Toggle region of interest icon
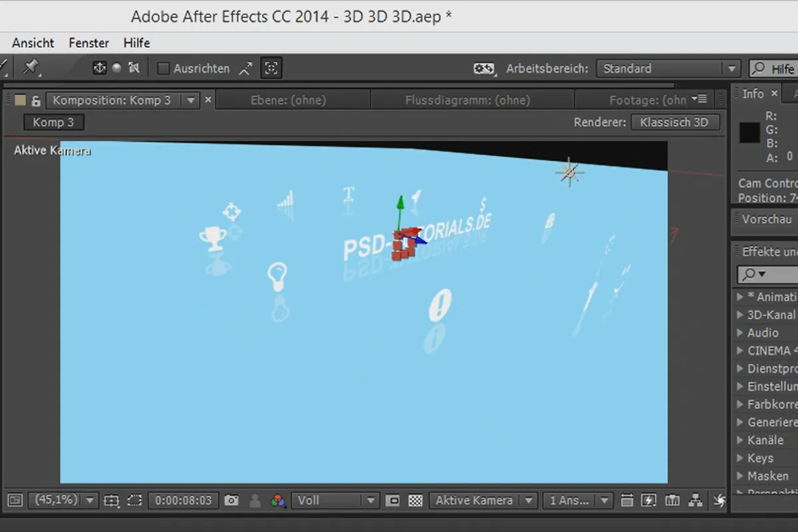This screenshot has height=532, width=798. click(392, 500)
